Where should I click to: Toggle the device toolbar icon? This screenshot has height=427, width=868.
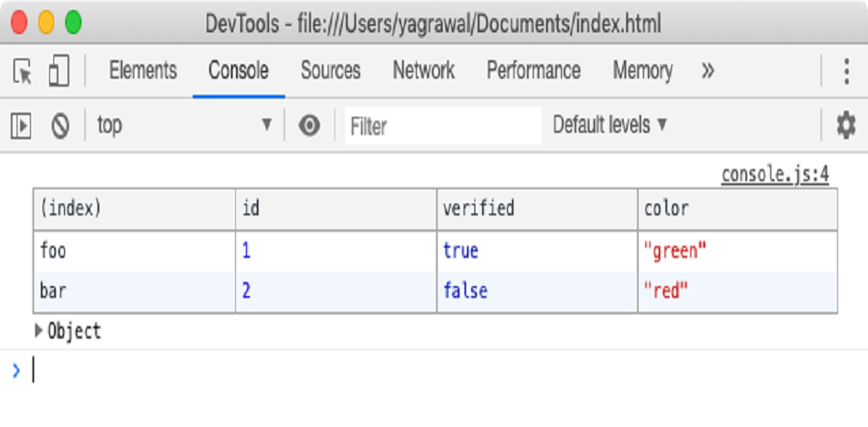[58, 72]
